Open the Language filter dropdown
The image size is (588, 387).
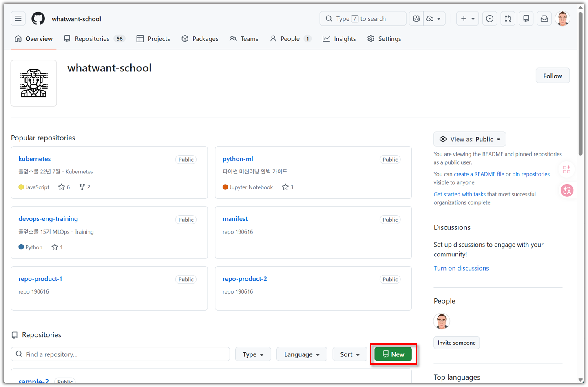(x=302, y=354)
